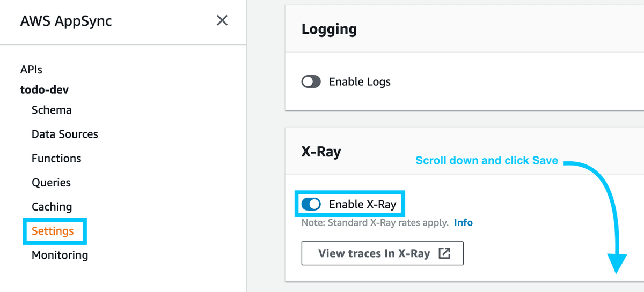Close the AWS AppSync sidebar panel
The height and width of the screenshot is (292, 644).
[222, 21]
